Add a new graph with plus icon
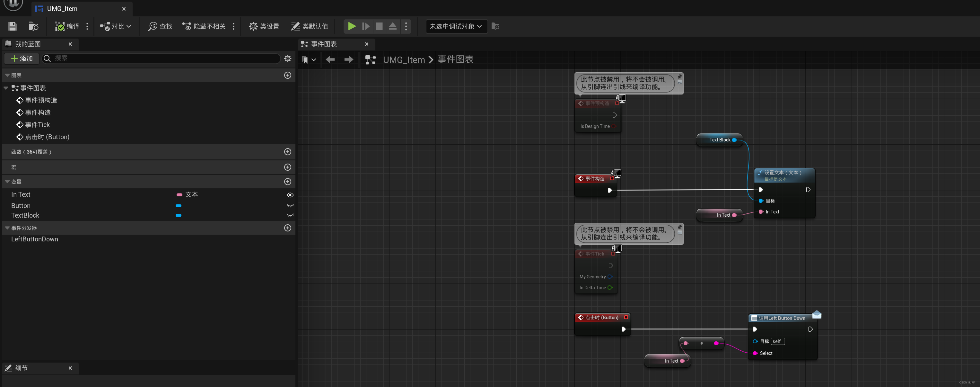The image size is (980, 387). pos(288,76)
